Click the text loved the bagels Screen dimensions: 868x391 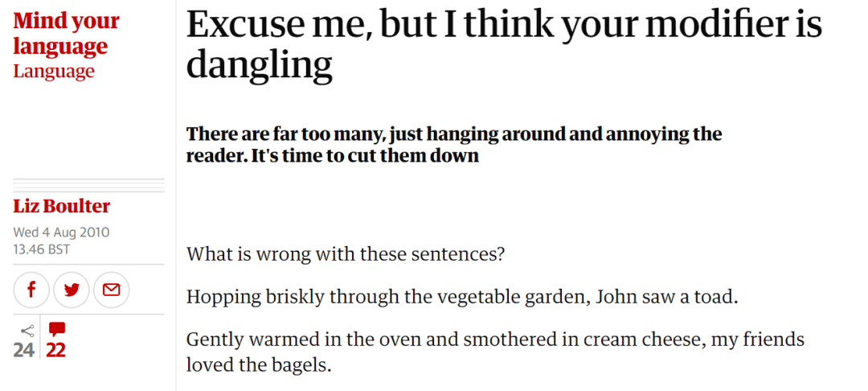pyautogui.click(x=259, y=365)
